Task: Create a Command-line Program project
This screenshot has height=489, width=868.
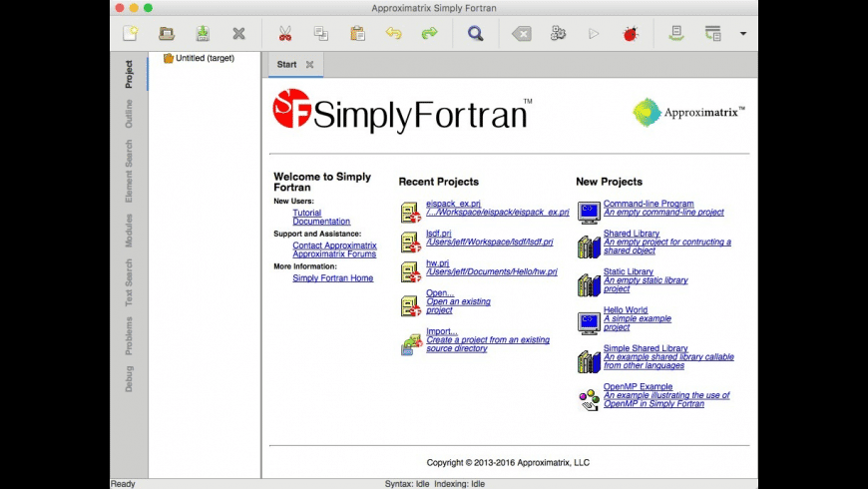Action: 649,204
